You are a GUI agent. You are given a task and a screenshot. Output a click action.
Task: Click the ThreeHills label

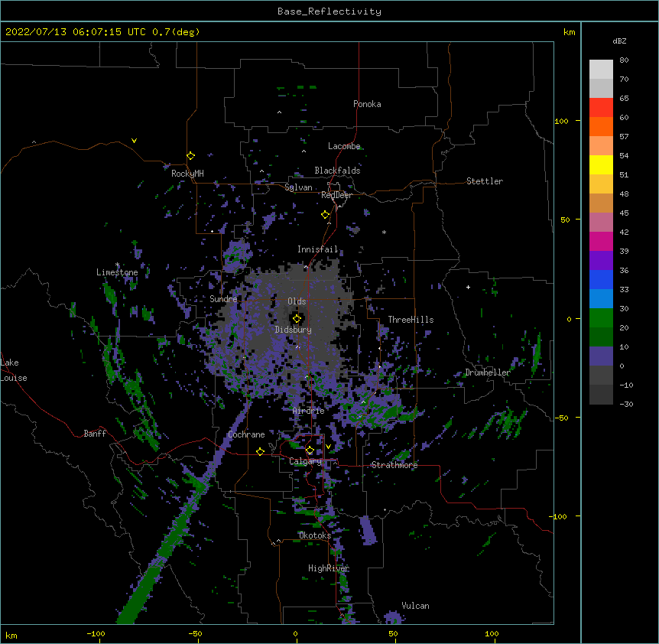click(x=411, y=320)
